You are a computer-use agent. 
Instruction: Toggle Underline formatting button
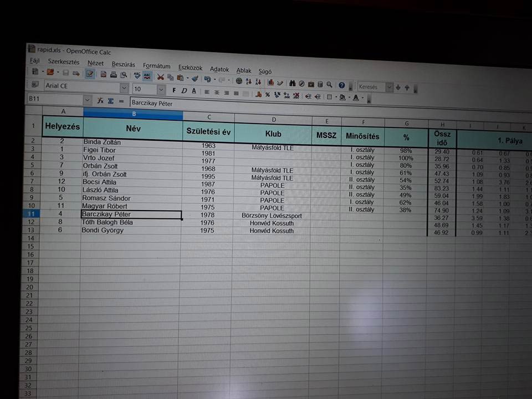coord(193,91)
